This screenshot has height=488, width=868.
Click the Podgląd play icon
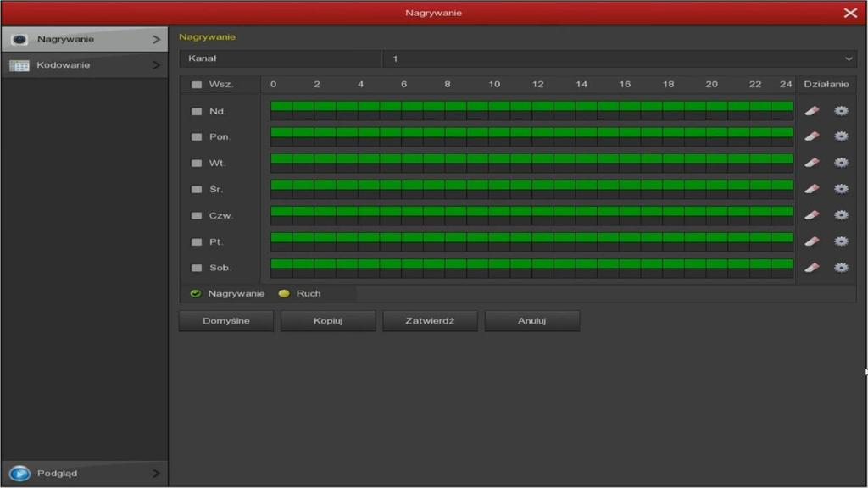tap(20, 474)
